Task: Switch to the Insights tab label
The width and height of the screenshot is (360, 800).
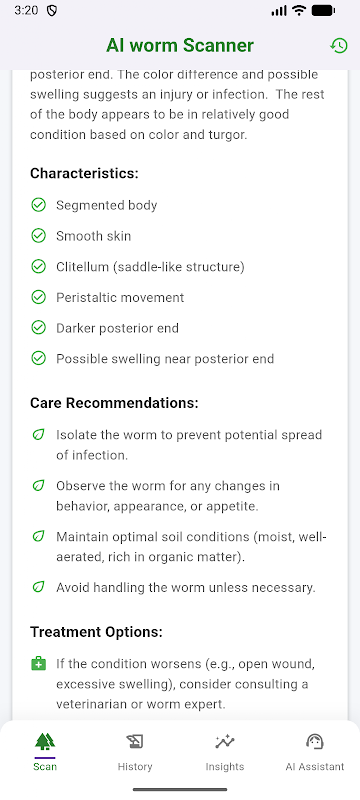Action: [225, 766]
